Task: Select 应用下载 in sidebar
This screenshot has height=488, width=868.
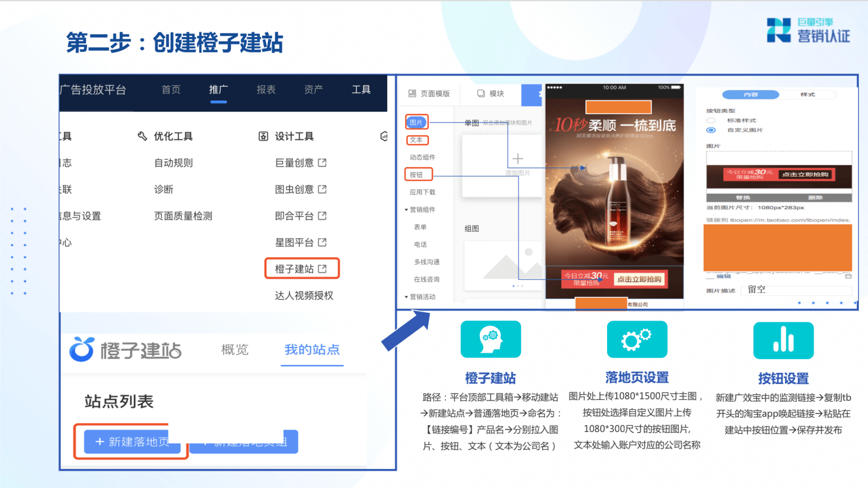Action: click(422, 192)
